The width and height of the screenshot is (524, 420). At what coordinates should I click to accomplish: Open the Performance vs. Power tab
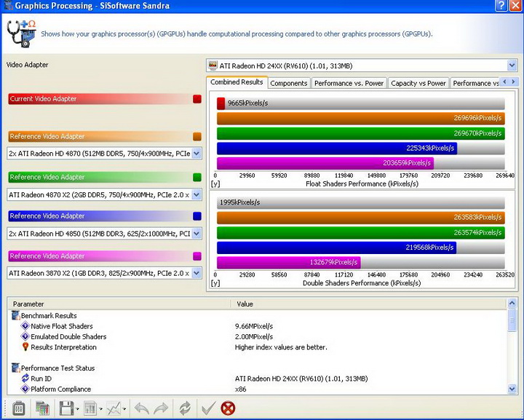coord(349,83)
